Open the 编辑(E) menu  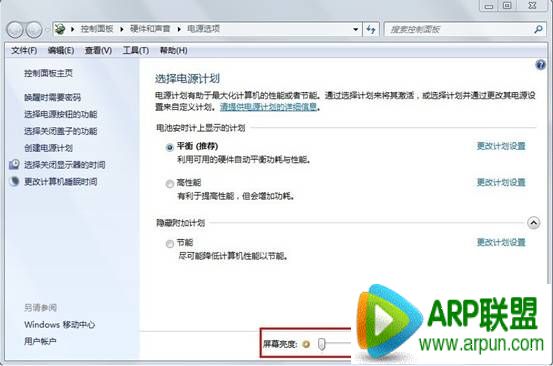click(61, 51)
